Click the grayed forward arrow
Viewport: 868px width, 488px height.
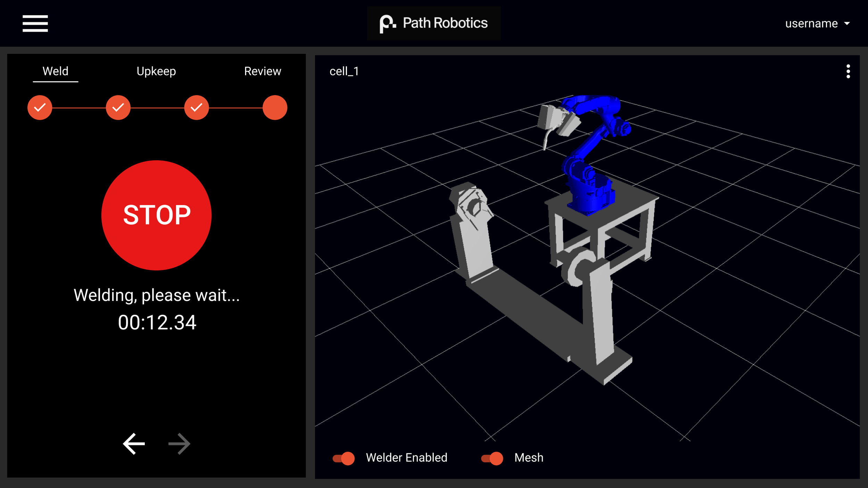(x=179, y=444)
